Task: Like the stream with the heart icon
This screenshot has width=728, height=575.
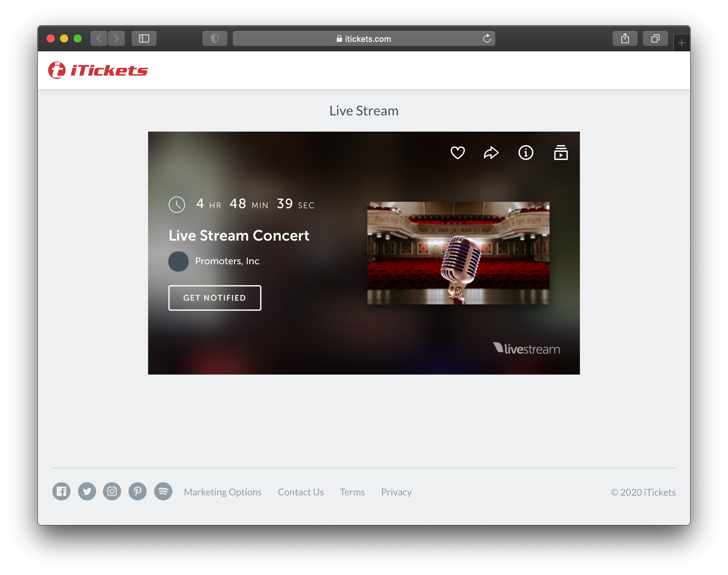Action: (x=457, y=153)
